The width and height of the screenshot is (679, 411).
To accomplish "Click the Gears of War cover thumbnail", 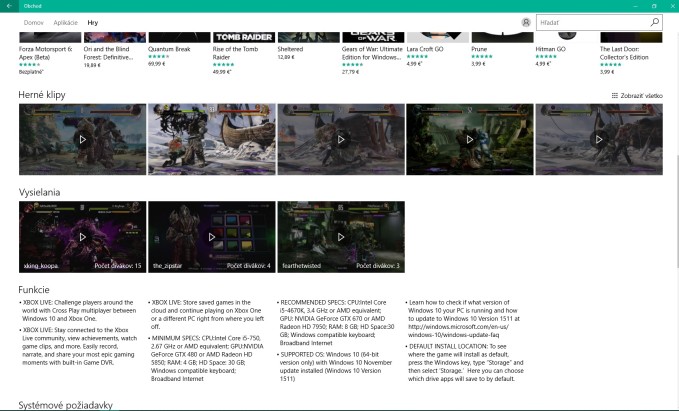I will [373, 37].
